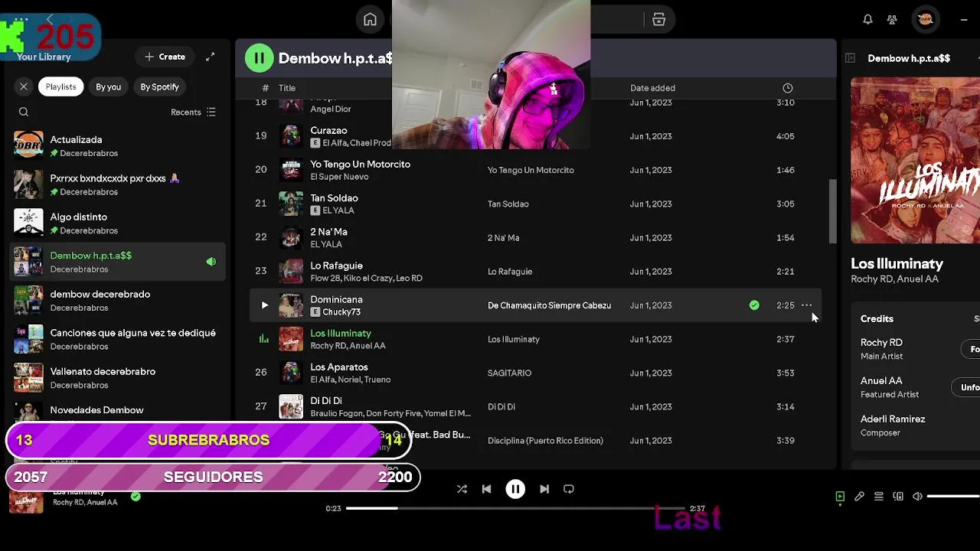Open Aderli Ramirez credit name
980x551 pixels.
tap(893, 419)
